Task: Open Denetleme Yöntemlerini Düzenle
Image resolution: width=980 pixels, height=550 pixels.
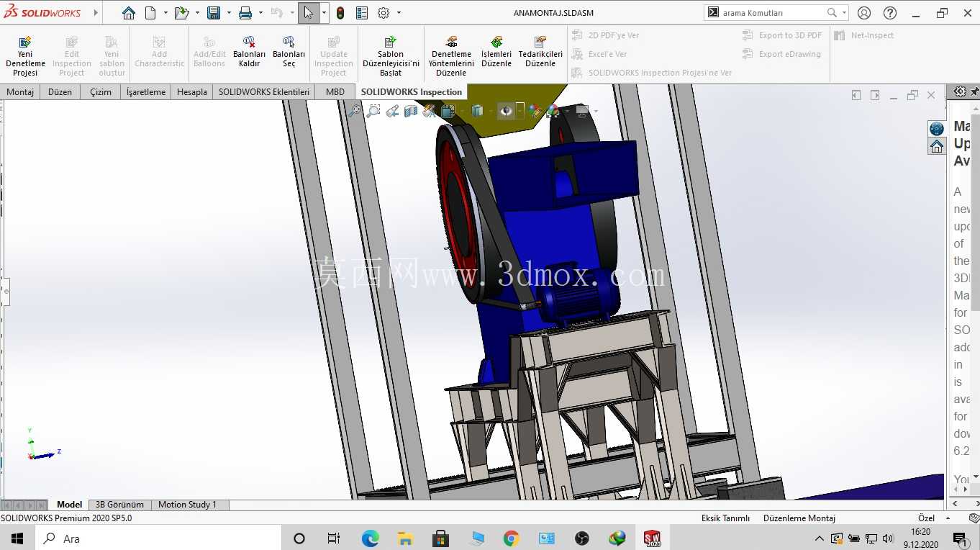Action: pyautogui.click(x=451, y=57)
